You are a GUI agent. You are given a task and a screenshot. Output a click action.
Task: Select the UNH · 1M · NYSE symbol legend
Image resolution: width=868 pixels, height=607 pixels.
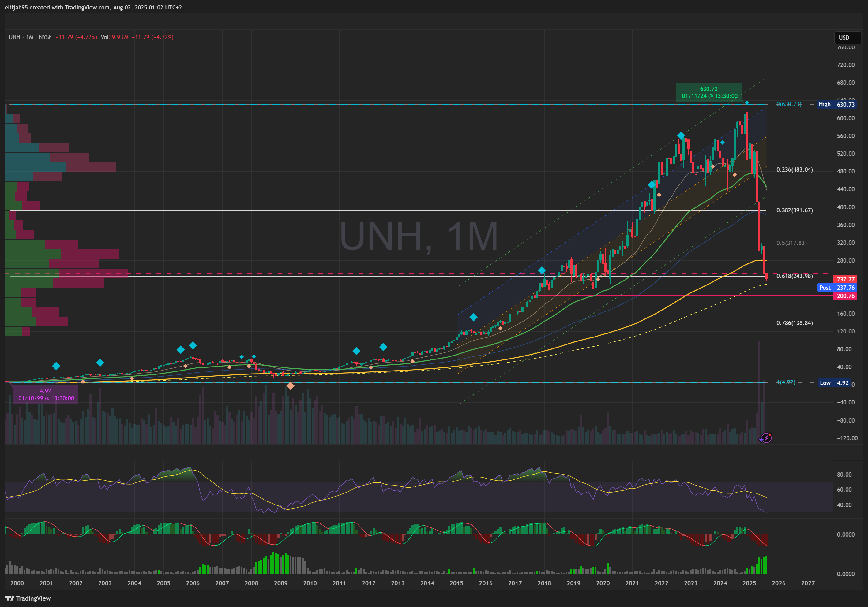pyautogui.click(x=30, y=37)
